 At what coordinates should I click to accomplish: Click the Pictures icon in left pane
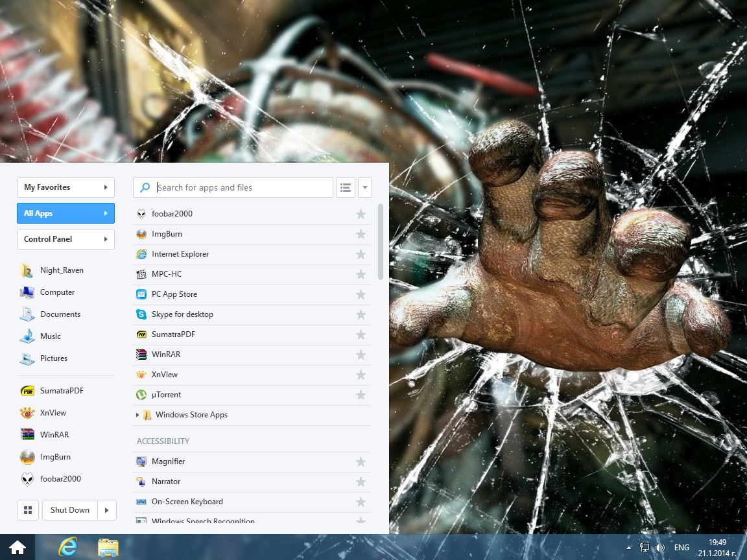(x=27, y=358)
